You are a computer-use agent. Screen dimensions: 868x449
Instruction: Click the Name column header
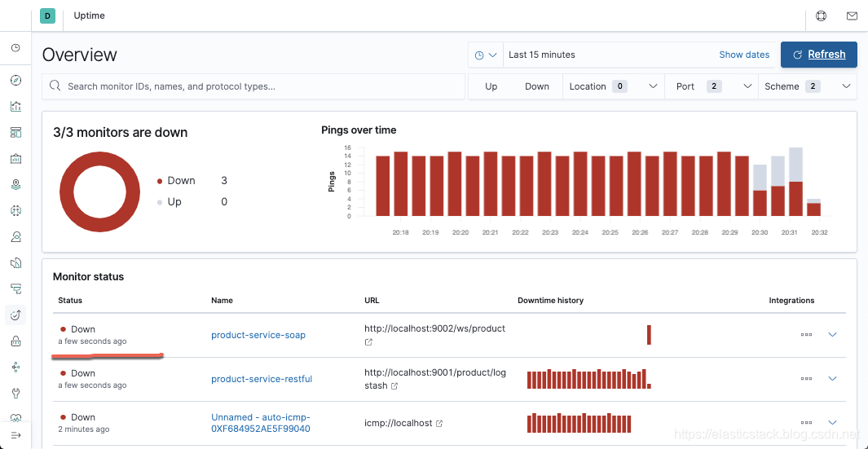pos(222,300)
